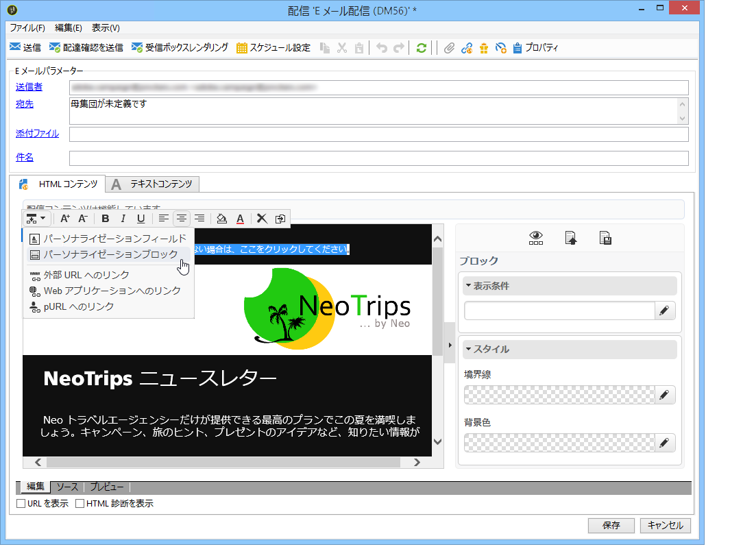Click the redo arrow icon
Viewport: 730px width, 560px height.
pos(399,48)
